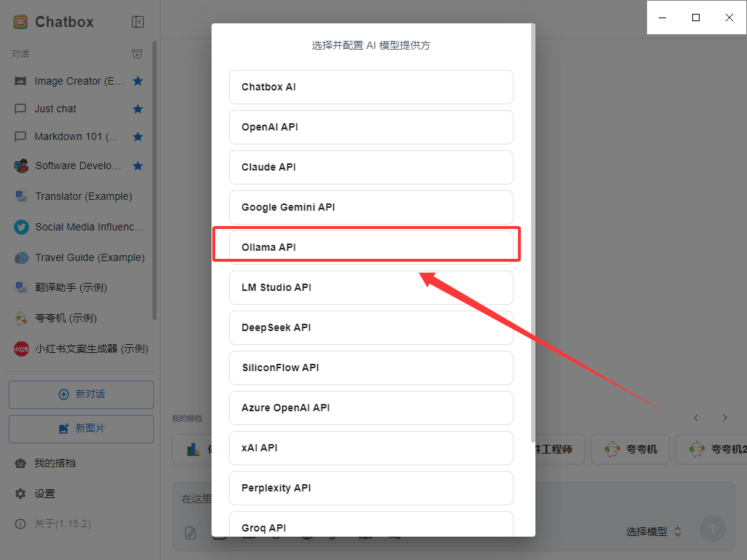Open the Just chat conversation
Screen dimensions: 747x560
pos(79,109)
